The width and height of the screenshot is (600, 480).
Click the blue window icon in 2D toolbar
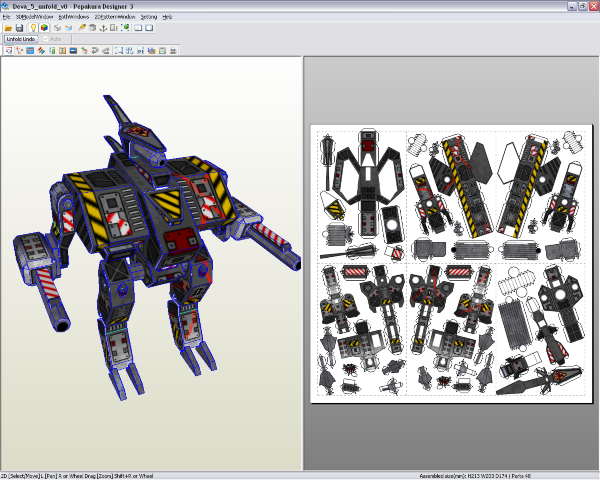click(x=30, y=51)
